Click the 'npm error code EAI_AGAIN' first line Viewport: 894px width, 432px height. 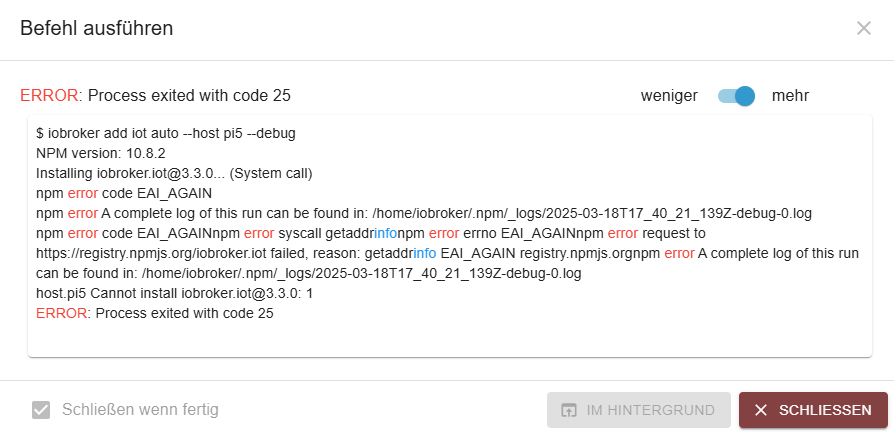[x=124, y=194]
